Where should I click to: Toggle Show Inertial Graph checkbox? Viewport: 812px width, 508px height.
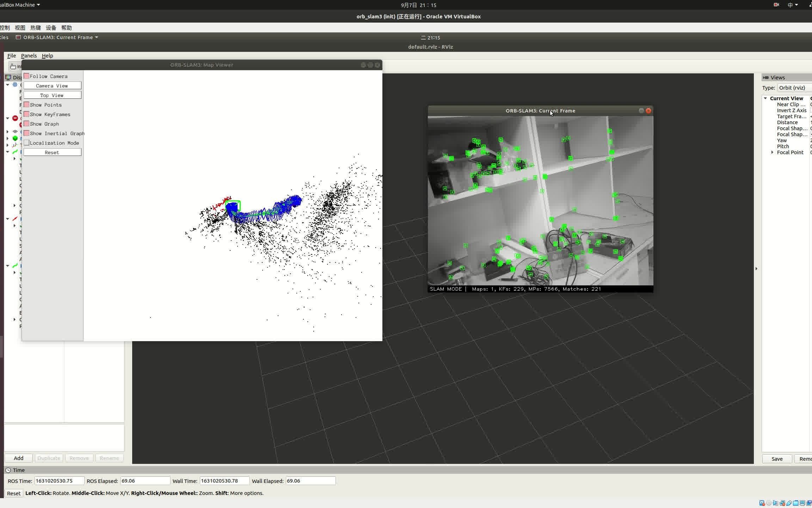coord(26,133)
